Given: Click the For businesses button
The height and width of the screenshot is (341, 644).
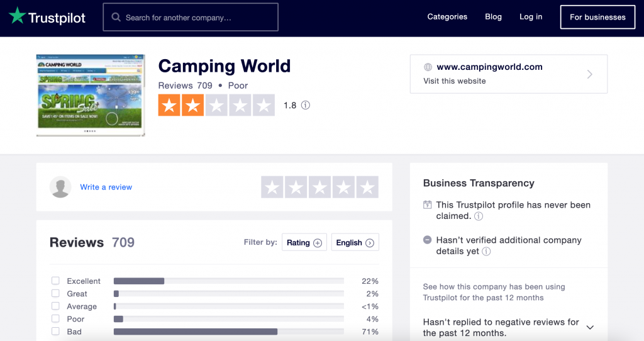Looking at the screenshot, I should tap(597, 17).
